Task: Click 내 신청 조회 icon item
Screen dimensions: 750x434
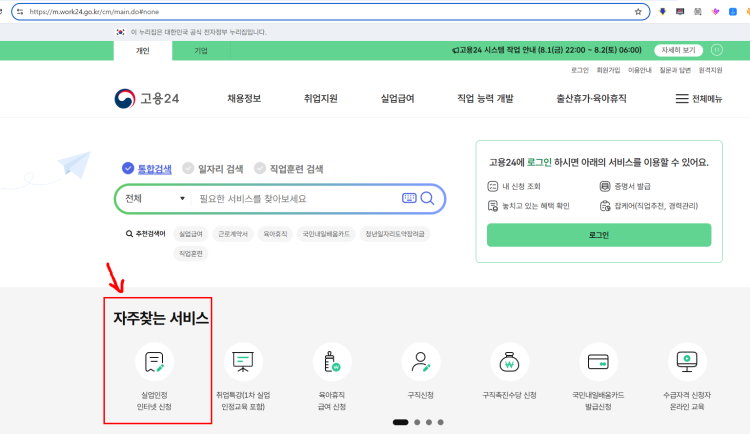Action: [514, 186]
